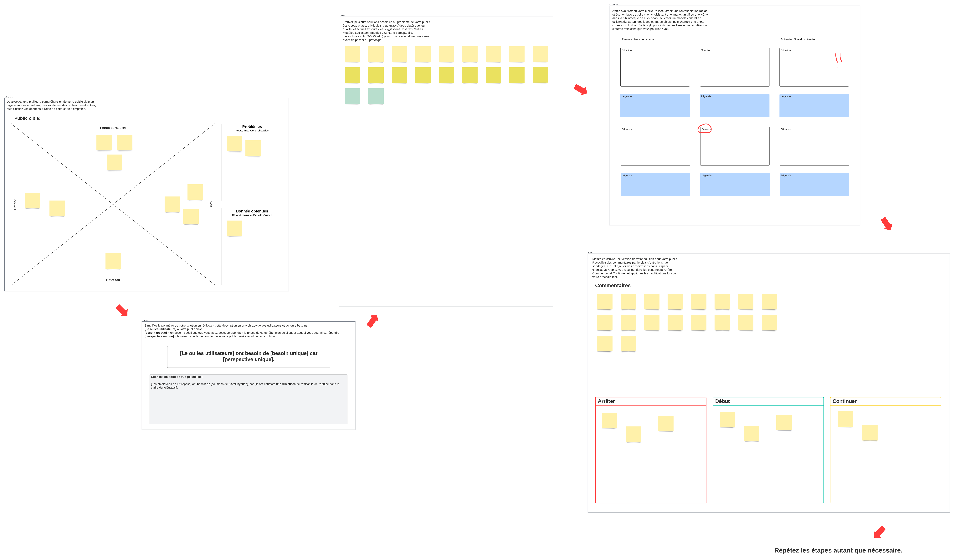Image resolution: width=954 pixels, height=560 pixels.
Task: Select the "2. Define" frame title
Action: pos(145,320)
